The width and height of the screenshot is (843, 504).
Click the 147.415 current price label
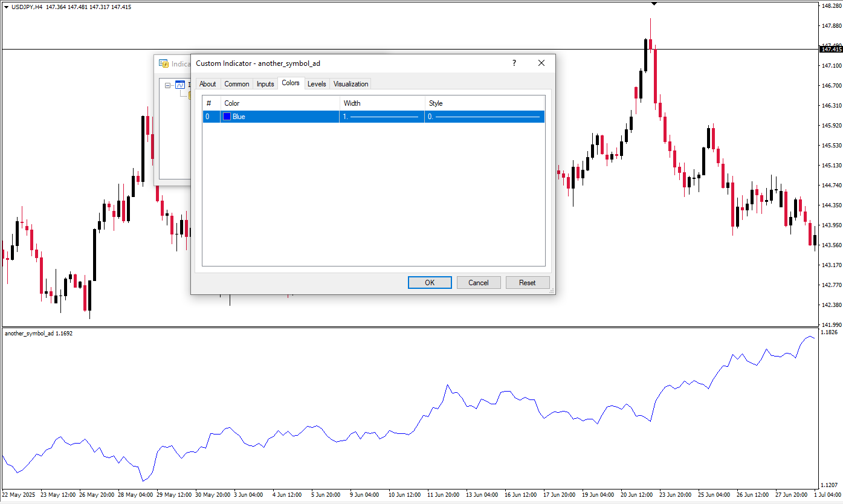point(832,49)
